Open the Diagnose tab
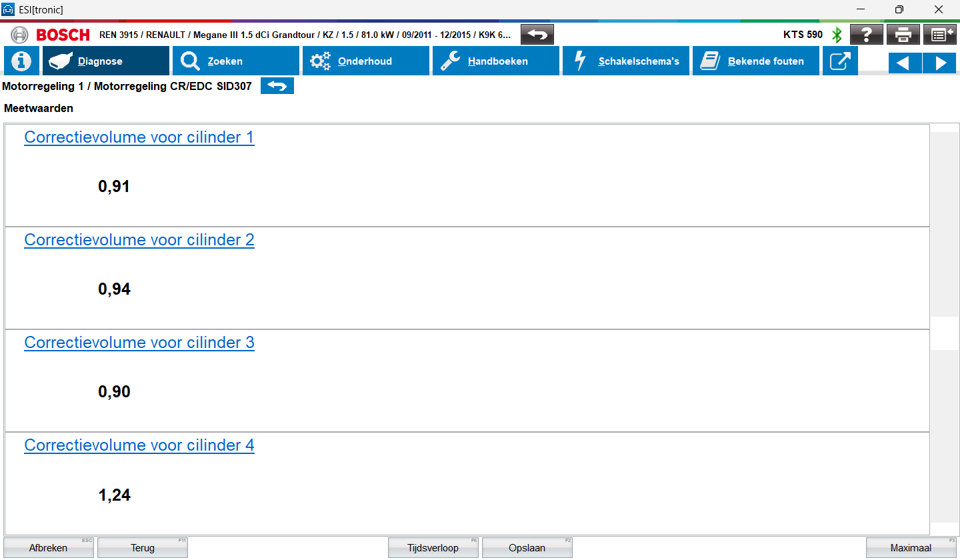The height and width of the screenshot is (560, 960). [105, 61]
